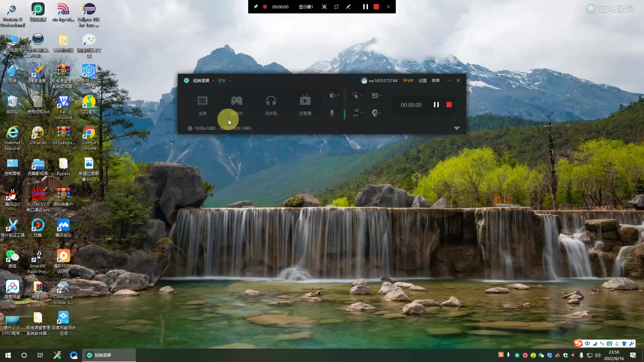Screen dimensions: 644x362
Task: Pause recording from the floating toolbar
Action: 365,7
